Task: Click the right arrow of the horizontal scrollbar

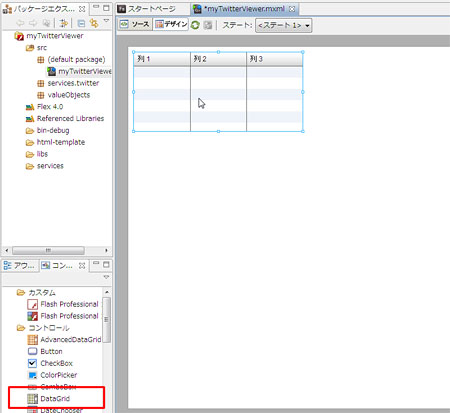Action: point(106,250)
